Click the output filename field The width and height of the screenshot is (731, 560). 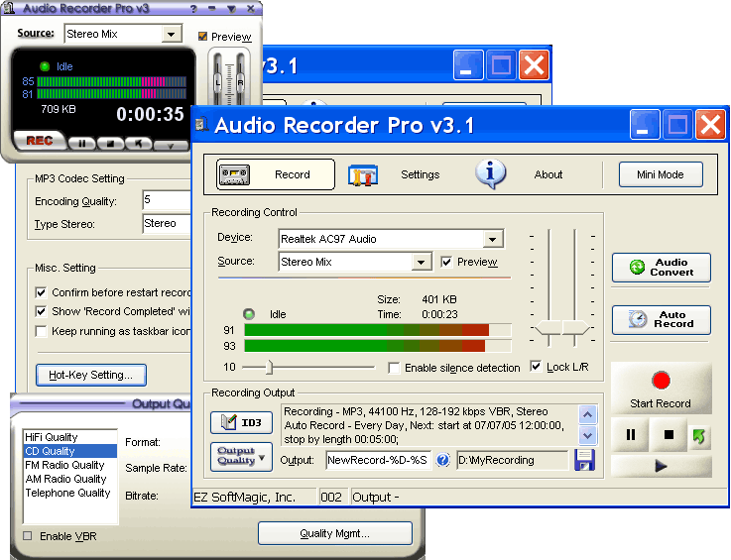[x=378, y=460]
